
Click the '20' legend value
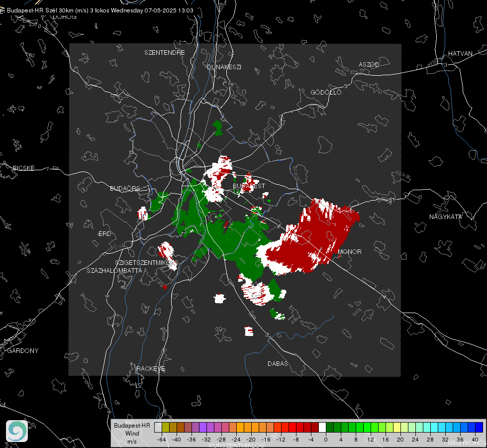tap(400, 440)
